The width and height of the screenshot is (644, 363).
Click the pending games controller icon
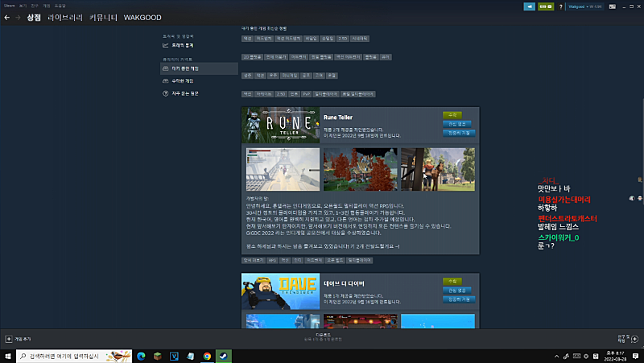[166, 68]
